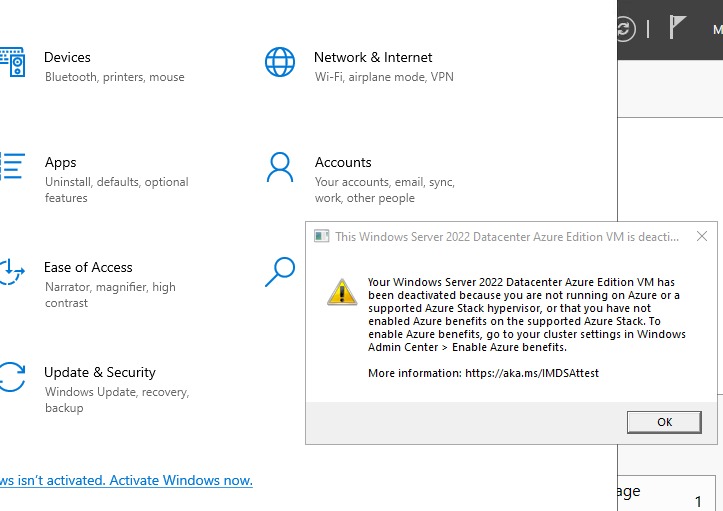The width and height of the screenshot is (723, 511).
Task: Click the yellow warning icon in dialog
Action: coord(342,292)
